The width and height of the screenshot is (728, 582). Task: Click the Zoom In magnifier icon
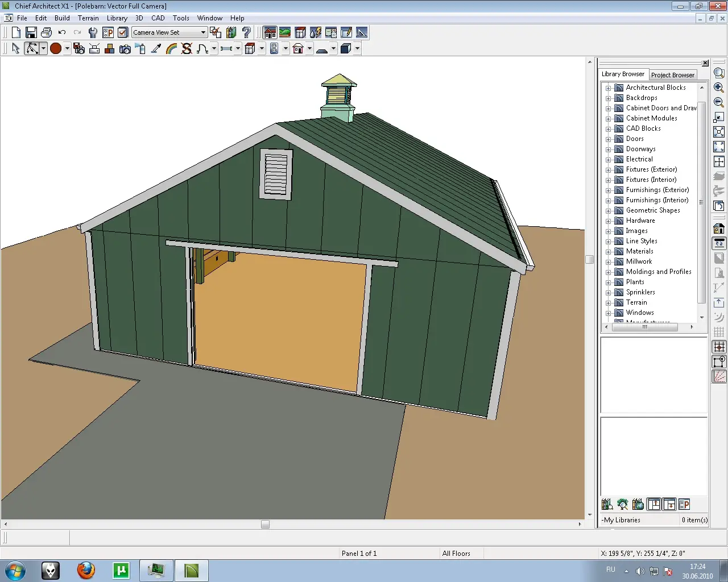coord(719,88)
